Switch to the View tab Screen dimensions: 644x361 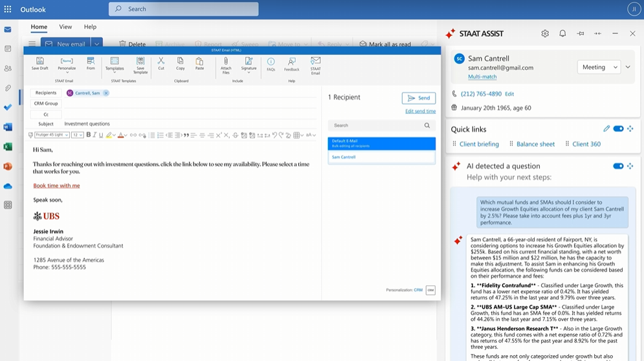click(x=65, y=27)
